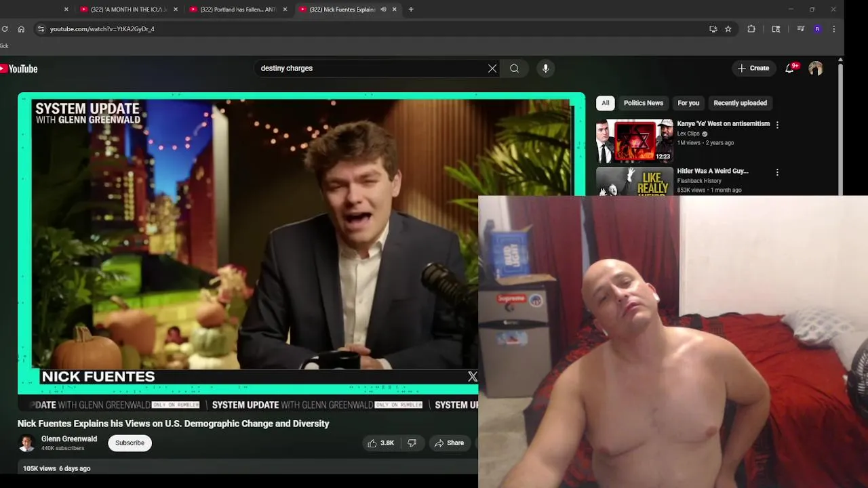Open YouTube notifications bell

(x=790, y=68)
